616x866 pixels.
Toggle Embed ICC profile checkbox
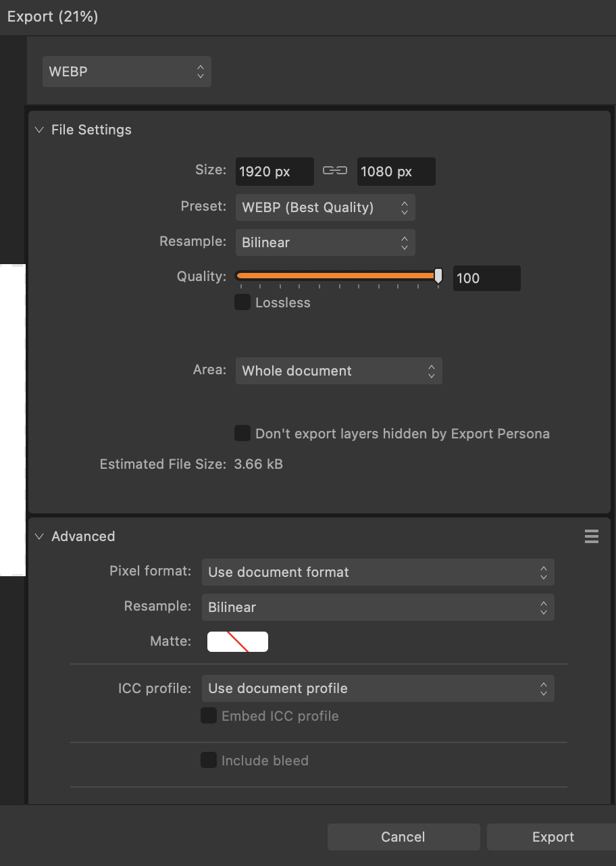[209, 715]
